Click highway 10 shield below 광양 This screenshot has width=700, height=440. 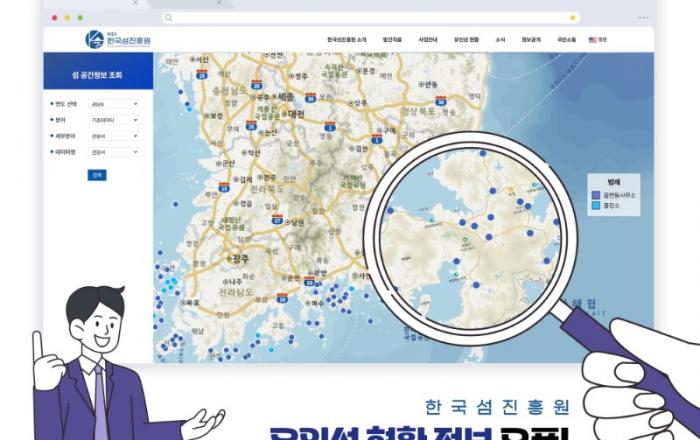point(309,282)
